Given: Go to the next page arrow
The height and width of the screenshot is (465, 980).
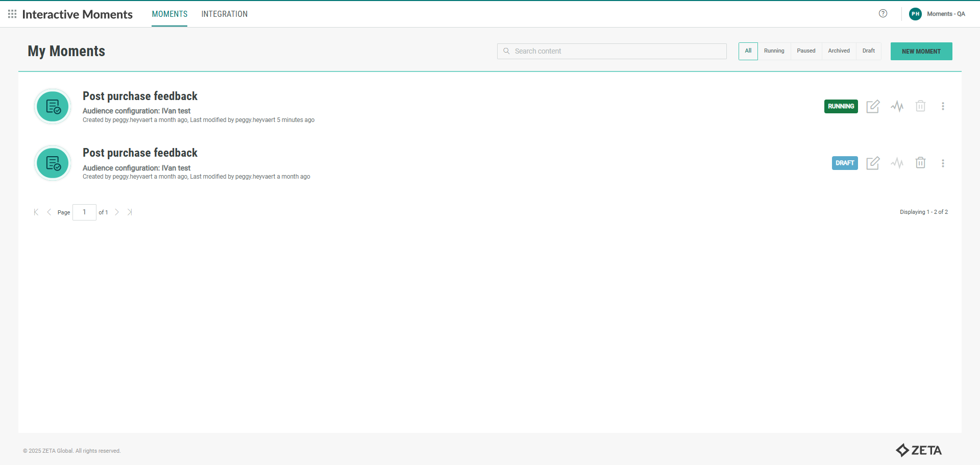Looking at the screenshot, I should pyautogui.click(x=117, y=212).
